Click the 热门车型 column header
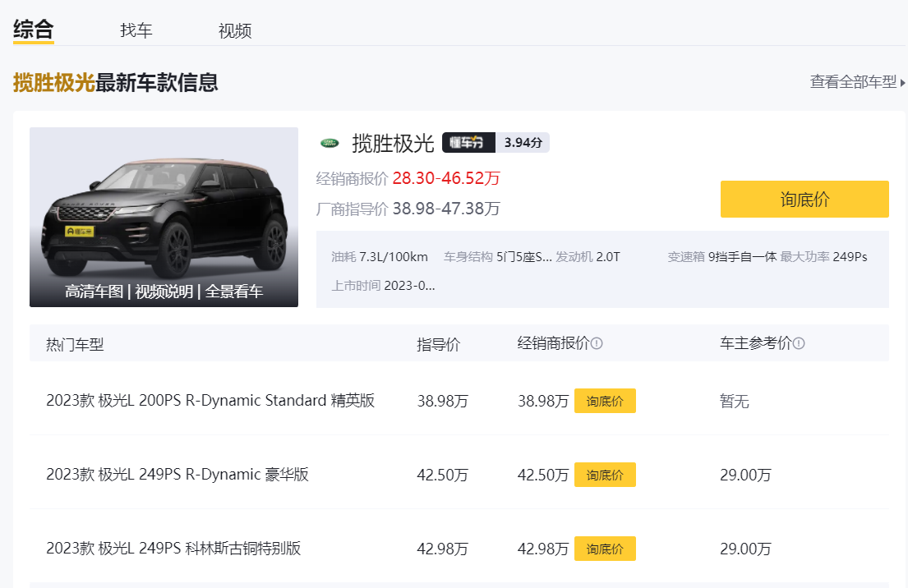The image size is (908, 588). pos(75,344)
